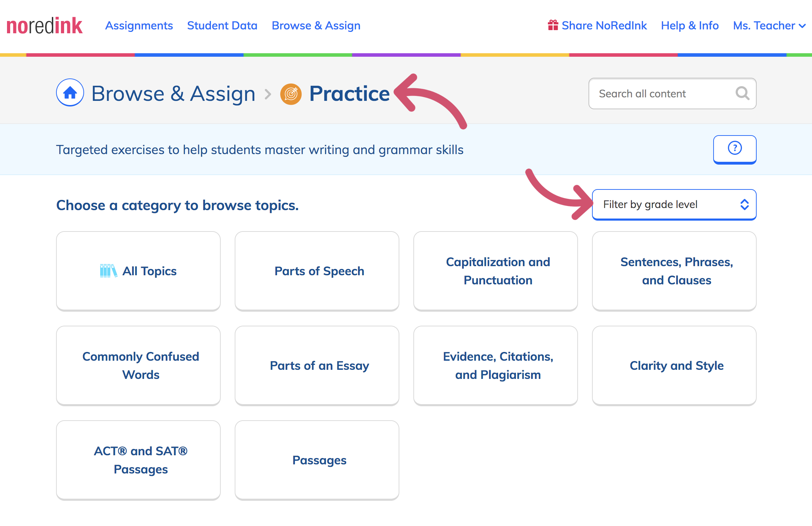
Task: Open the Help & Info link
Action: point(690,26)
